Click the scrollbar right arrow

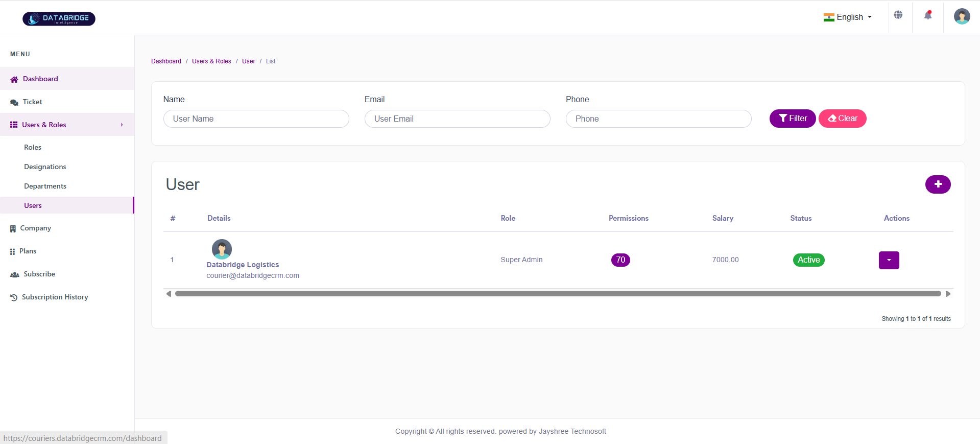(x=948, y=294)
